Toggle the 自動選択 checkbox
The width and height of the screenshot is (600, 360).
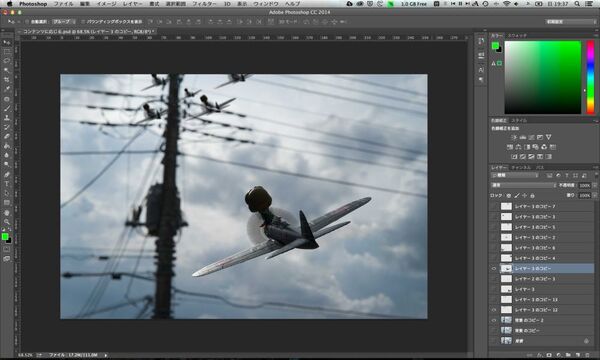click(27, 22)
